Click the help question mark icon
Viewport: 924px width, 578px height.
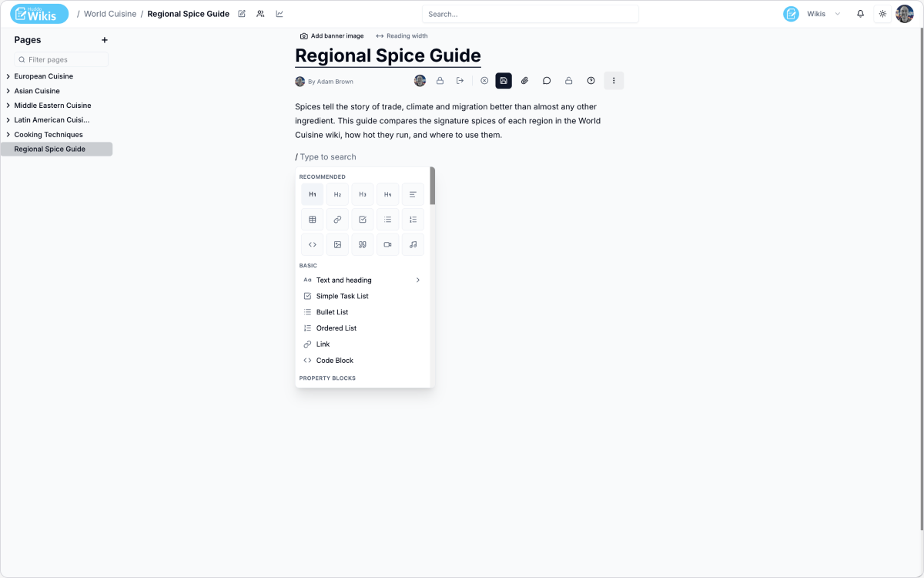point(591,80)
